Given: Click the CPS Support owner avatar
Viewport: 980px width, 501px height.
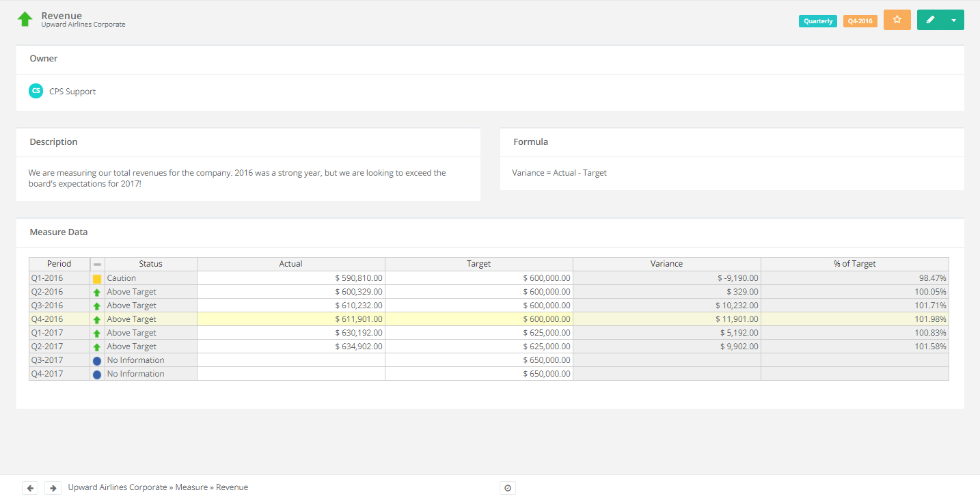Looking at the screenshot, I should [36, 90].
